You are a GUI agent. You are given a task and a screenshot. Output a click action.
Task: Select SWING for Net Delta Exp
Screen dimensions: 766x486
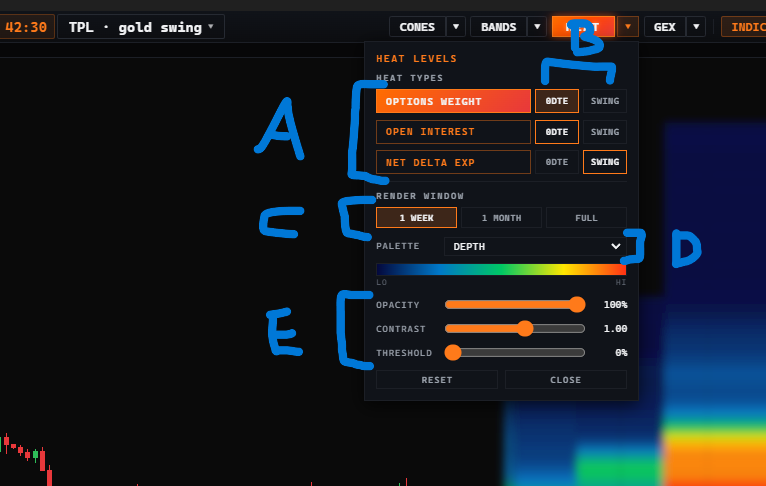pyautogui.click(x=605, y=162)
